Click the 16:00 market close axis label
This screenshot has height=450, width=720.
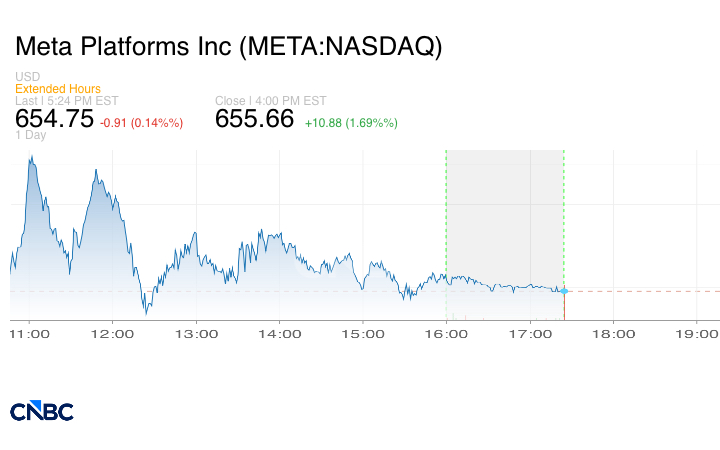tap(445, 334)
